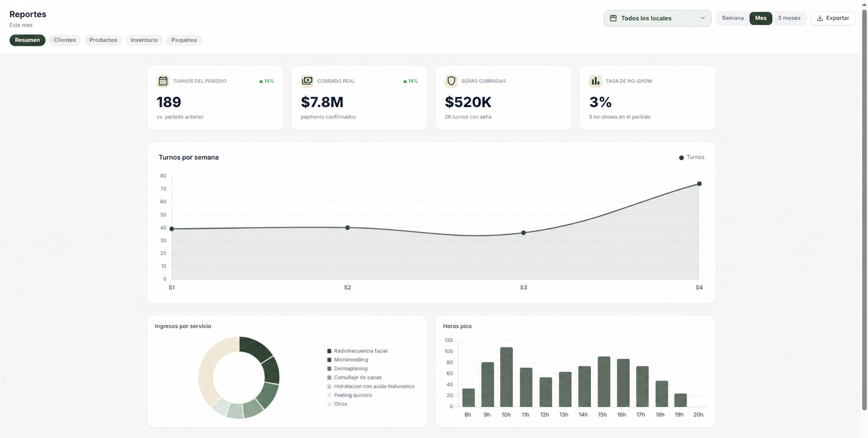Open the Inventario tab
Image resolution: width=868 pixels, height=438 pixels.
point(144,40)
